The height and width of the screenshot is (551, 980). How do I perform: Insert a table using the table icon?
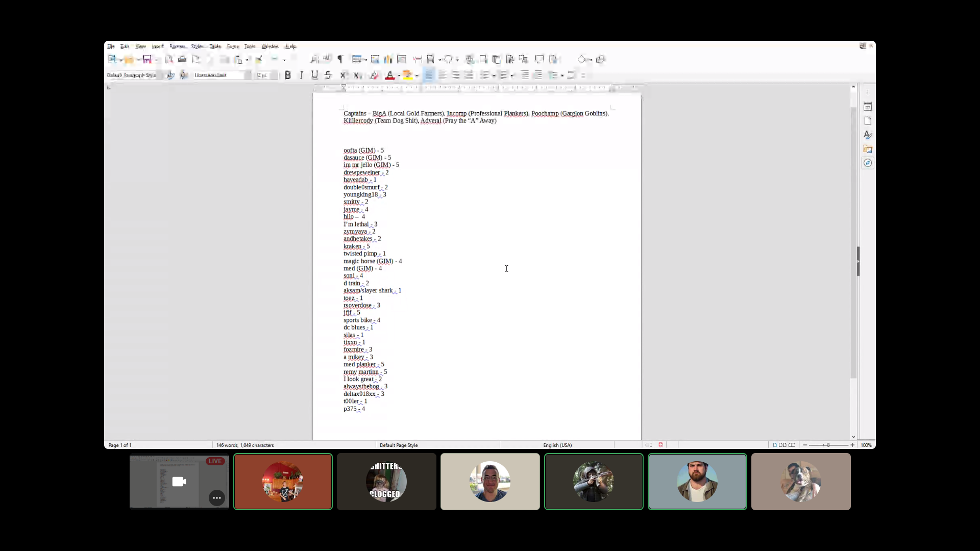(x=357, y=59)
